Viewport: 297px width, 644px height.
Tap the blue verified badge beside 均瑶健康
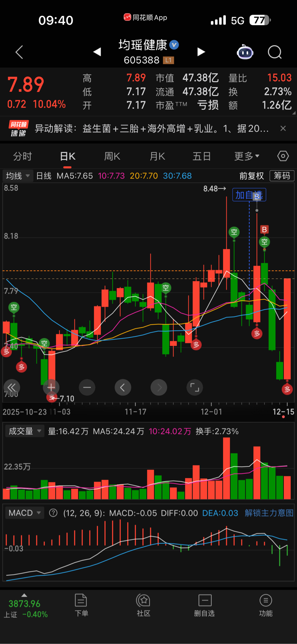click(174, 45)
